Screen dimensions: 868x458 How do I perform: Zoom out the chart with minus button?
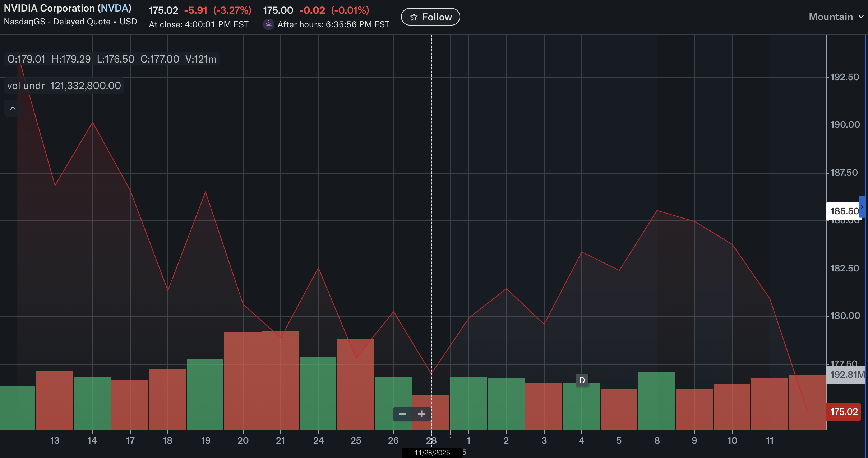[402, 414]
